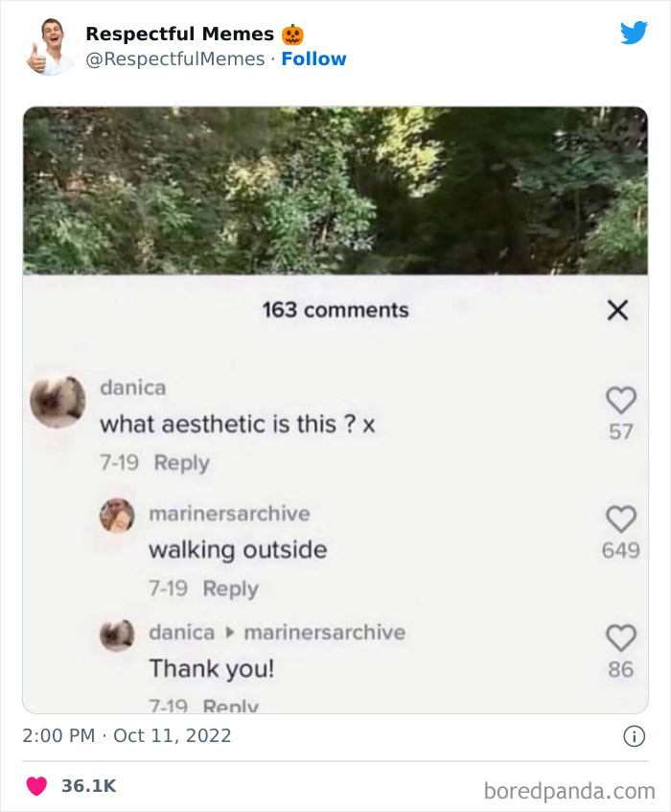Reply to danica's first comment

180,462
